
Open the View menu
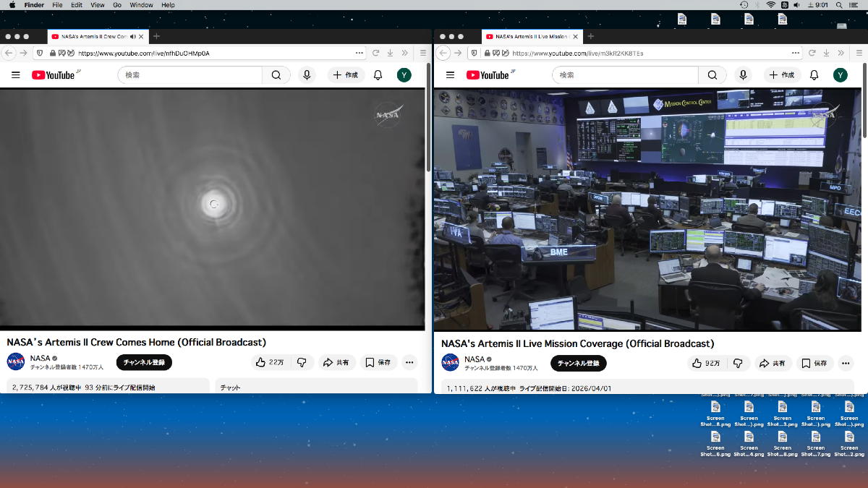click(x=98, y=5)
